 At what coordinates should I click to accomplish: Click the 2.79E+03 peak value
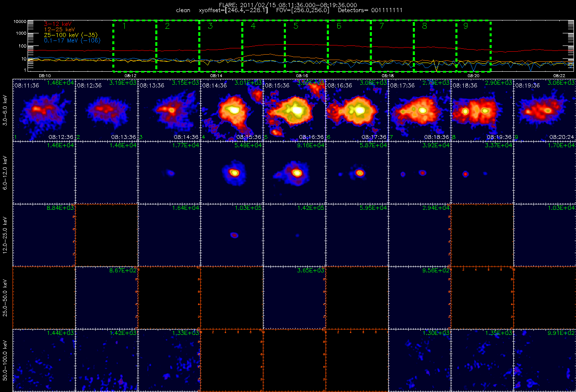pos(436,83)
